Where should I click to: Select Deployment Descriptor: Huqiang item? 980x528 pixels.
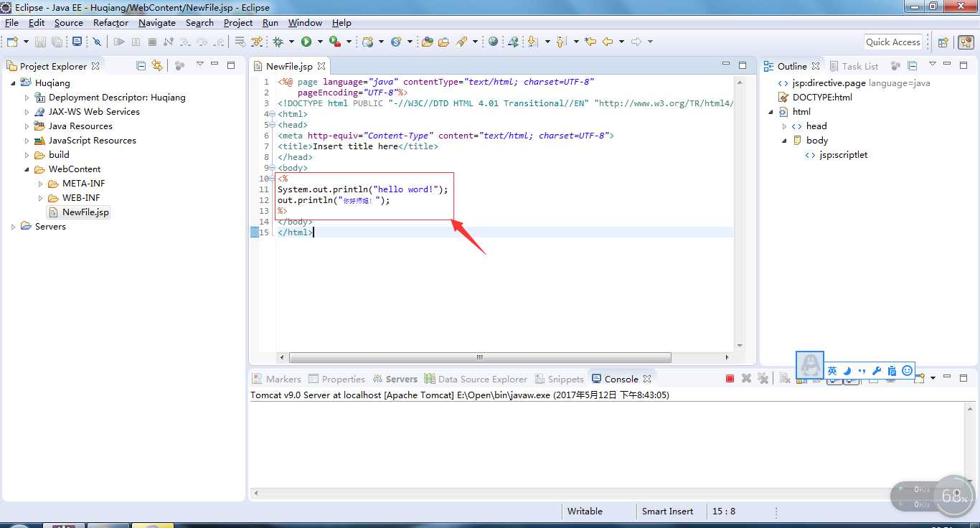pyautogui.click(x=110, y=98)
